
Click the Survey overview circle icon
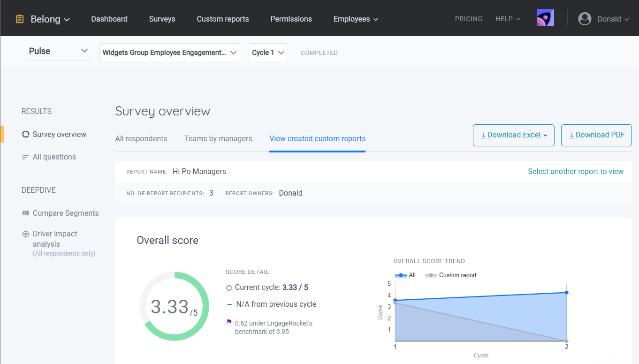coord(26,134)
